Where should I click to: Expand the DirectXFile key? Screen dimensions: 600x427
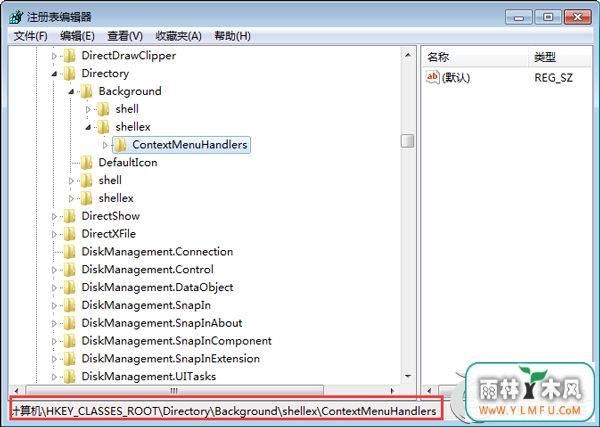[x=54, y=234]
